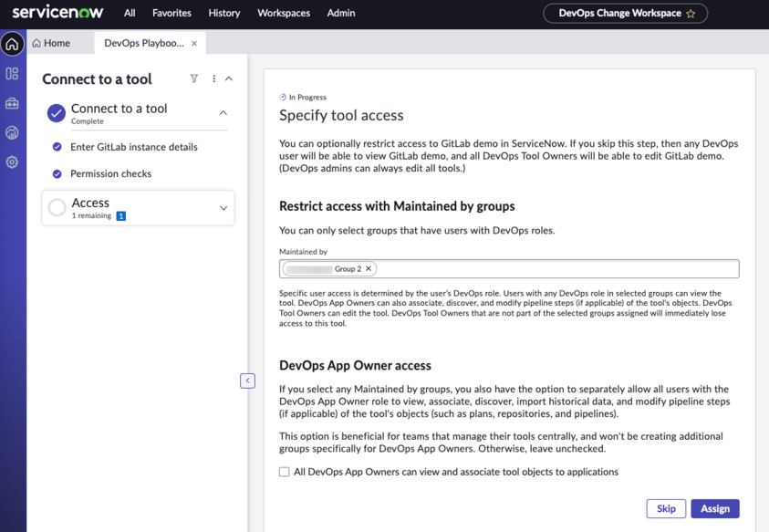Image resolution: width=769 pixels, height=532 pixels.
Task: Open the Admin menu
Action: click(x=341, y=14)
